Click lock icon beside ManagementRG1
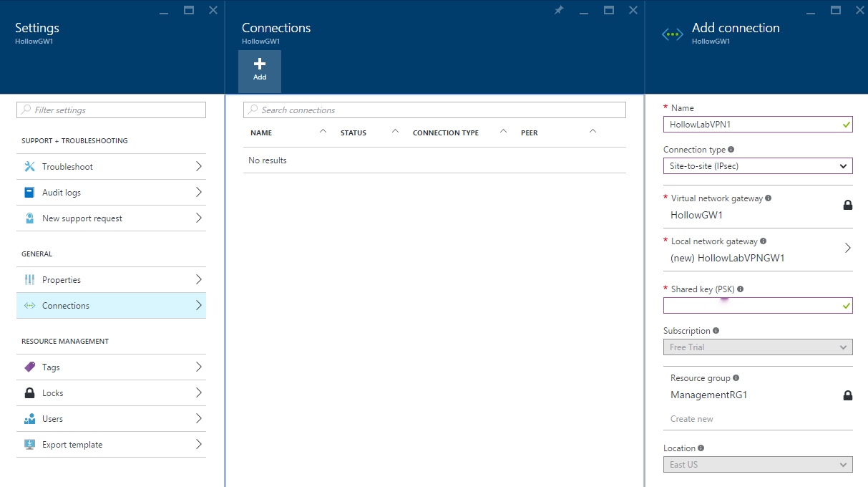 pyautogui.click(x=848, y=395)
